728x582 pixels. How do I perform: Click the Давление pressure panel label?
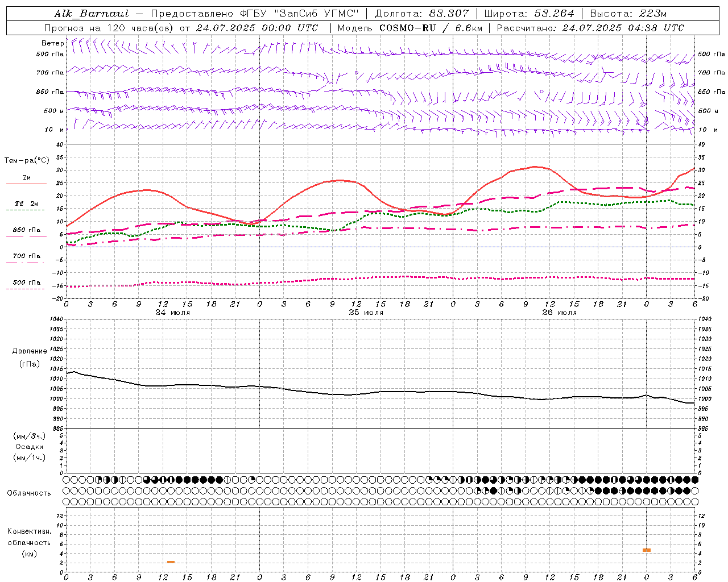(x=30, y=351)
